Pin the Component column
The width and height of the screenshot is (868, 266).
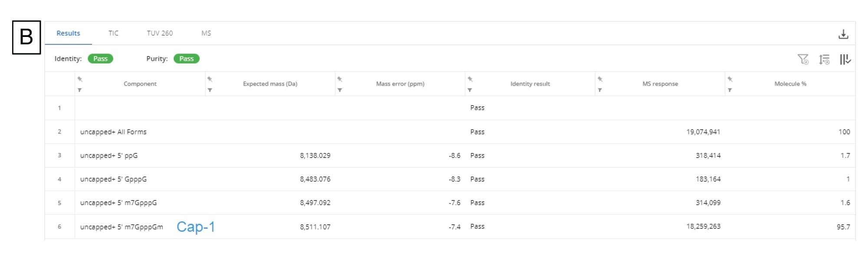point(80,79)
